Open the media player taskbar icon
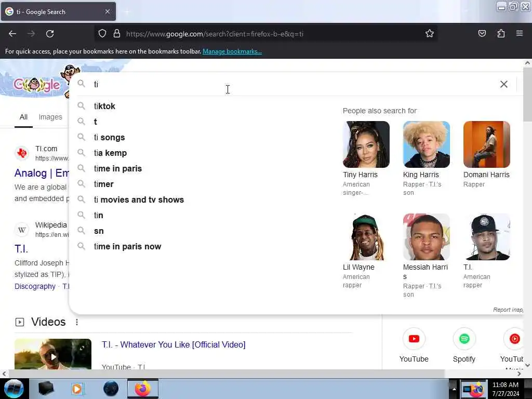The image size is (532, 399). point(77,389)
